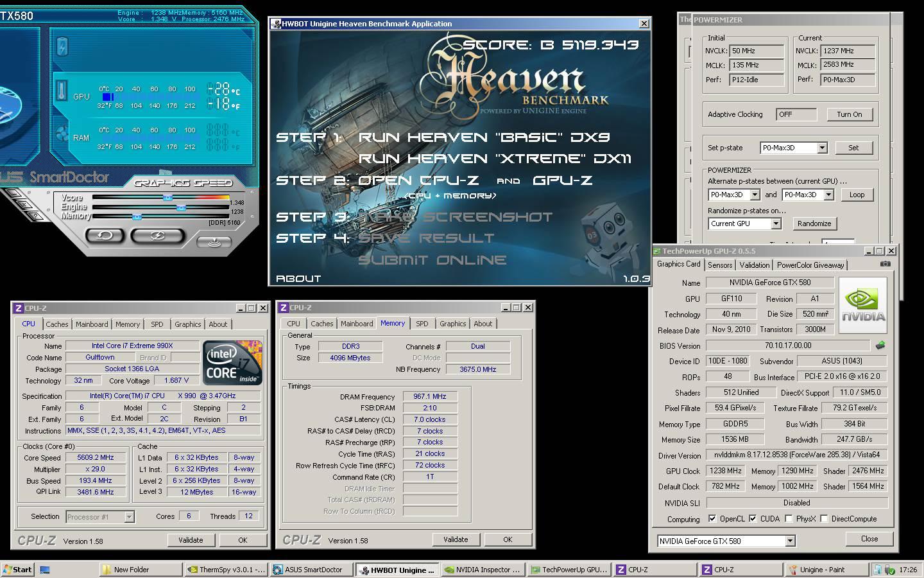Click SmartDoctor help question-mark button
924x578 pixels.
pos(37,218)
